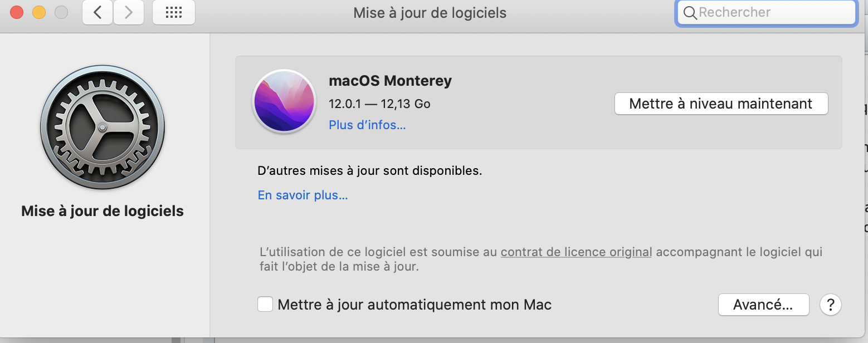Click the magnifying glass search icon
Viewport: 868px width, 343px height.
tap(690, 13)
